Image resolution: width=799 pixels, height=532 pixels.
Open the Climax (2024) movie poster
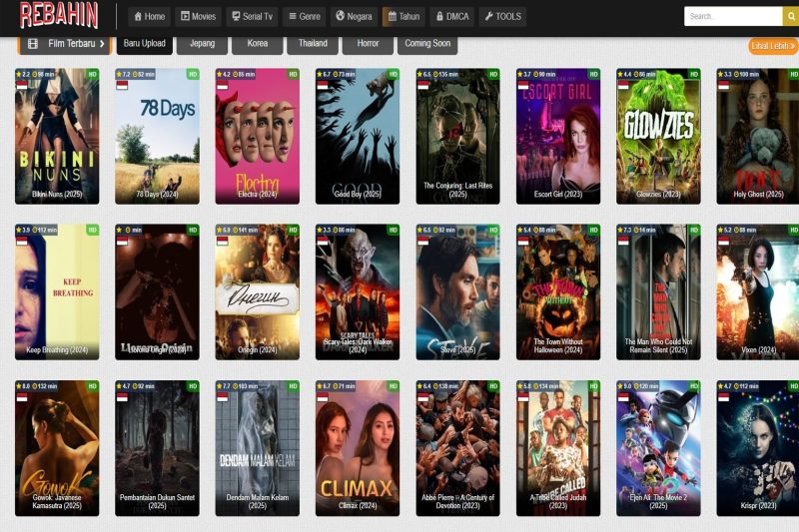[x=358, y=447]
